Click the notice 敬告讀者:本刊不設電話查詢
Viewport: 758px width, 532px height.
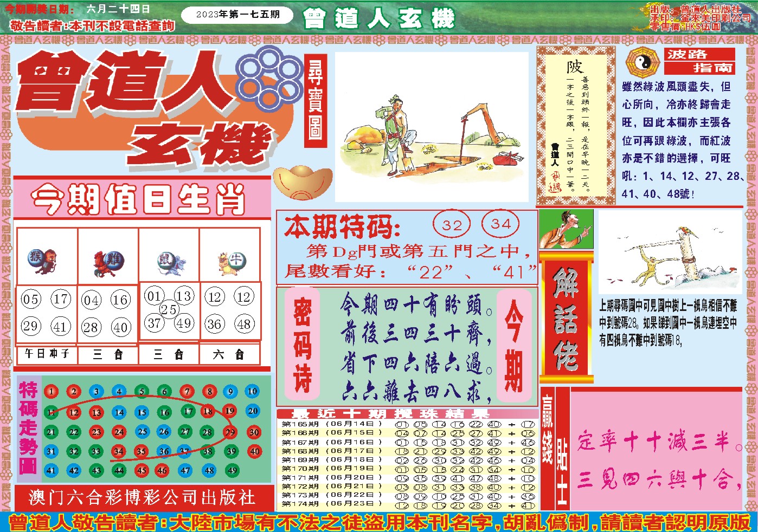[x=93, y=25]
